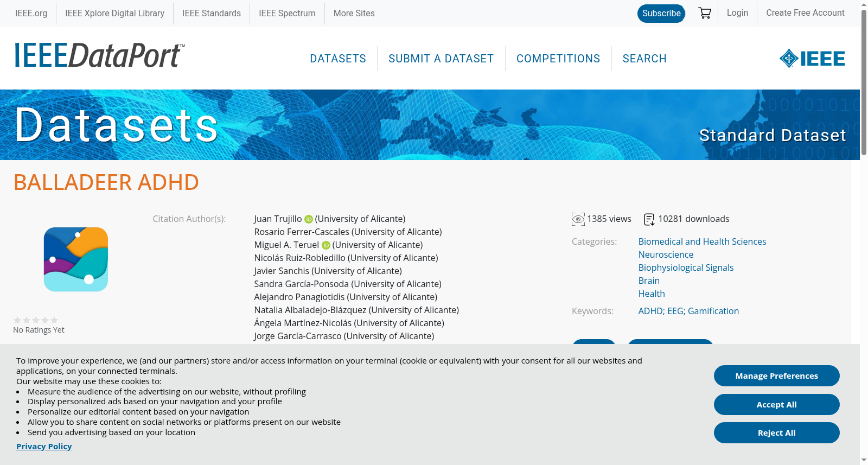Click the No Ratings Yet text
Image resolution: width=868 pixels, height=465 pixels.
click(39, 330)
